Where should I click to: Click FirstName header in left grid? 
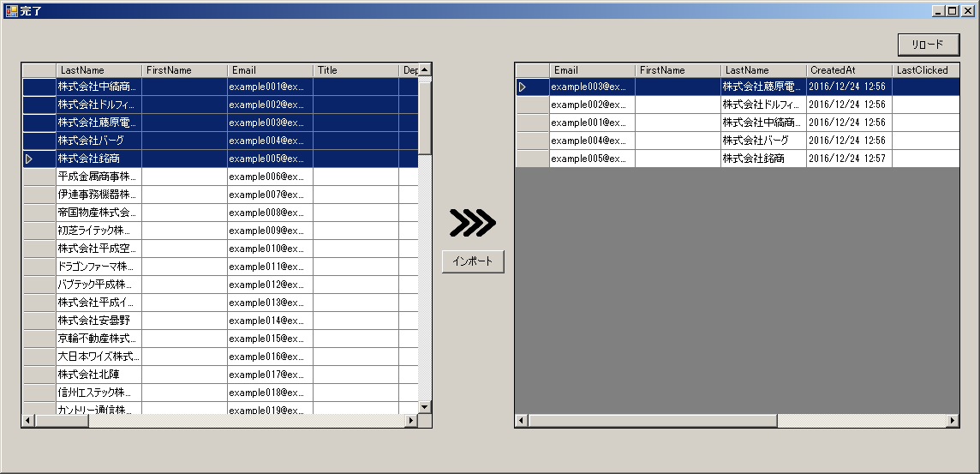(184, 70)
